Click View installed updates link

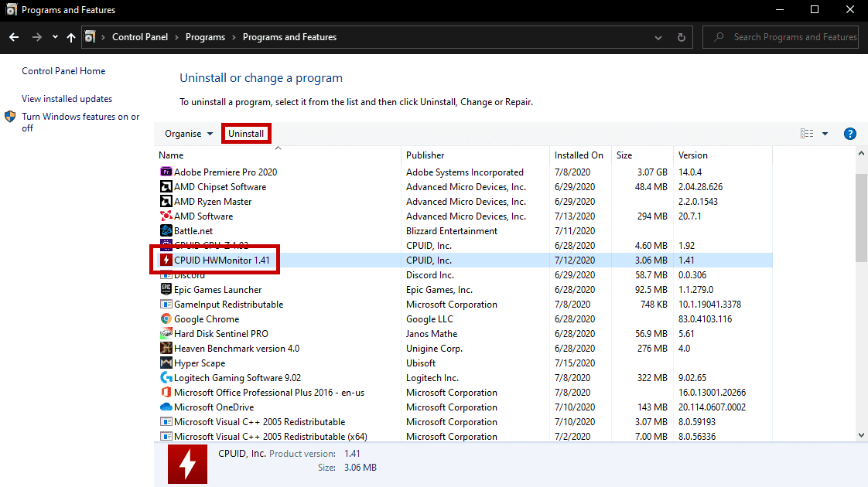tap(67, 99)
